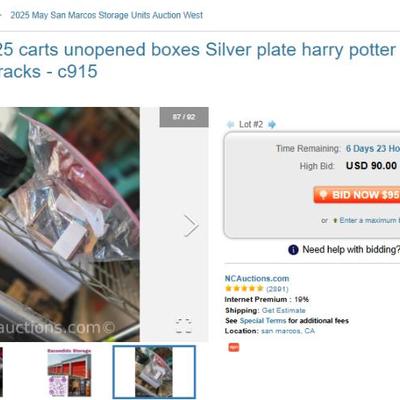Click the five-star seller rating
The height and width of the screenshot is (400, 400).
point(244,288)
